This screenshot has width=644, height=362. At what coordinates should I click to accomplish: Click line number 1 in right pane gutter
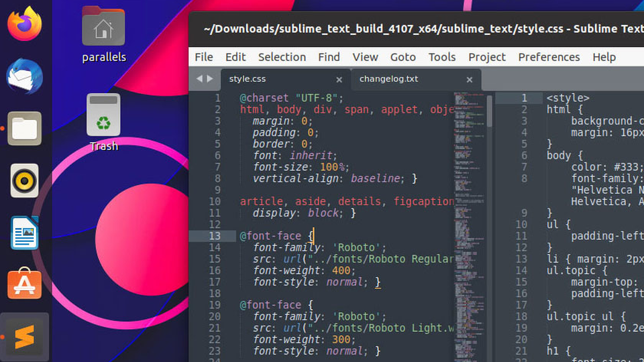pos(524,98)
